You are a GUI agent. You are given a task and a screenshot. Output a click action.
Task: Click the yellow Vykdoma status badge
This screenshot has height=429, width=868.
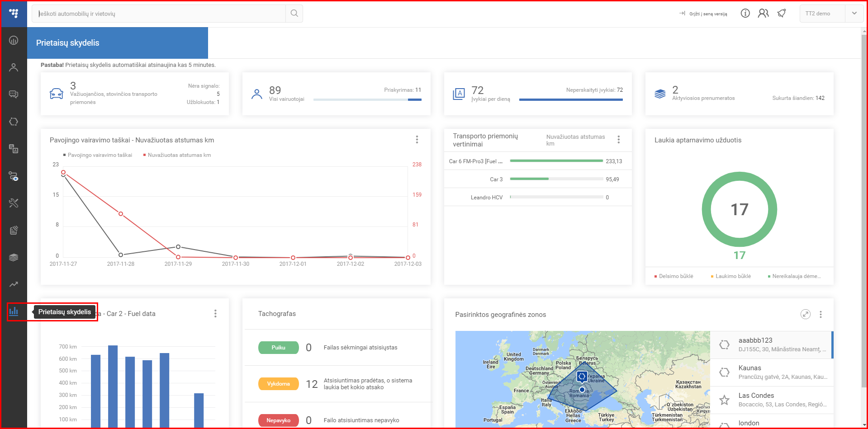tap(279, 384)
